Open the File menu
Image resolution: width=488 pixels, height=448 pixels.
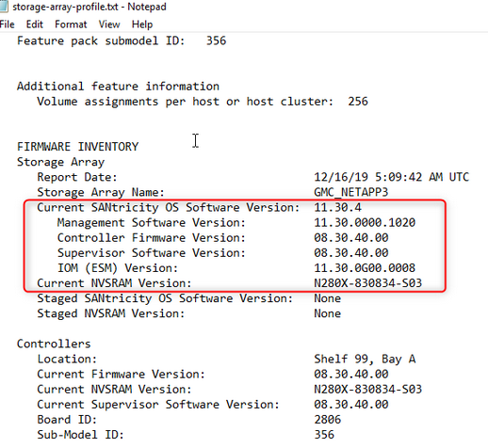[7, 24]
